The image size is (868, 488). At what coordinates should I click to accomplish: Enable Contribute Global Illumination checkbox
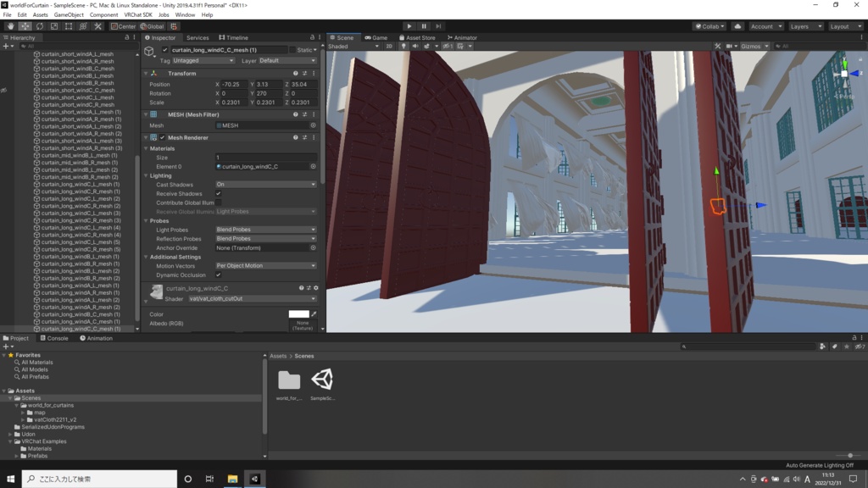[219, 202]
